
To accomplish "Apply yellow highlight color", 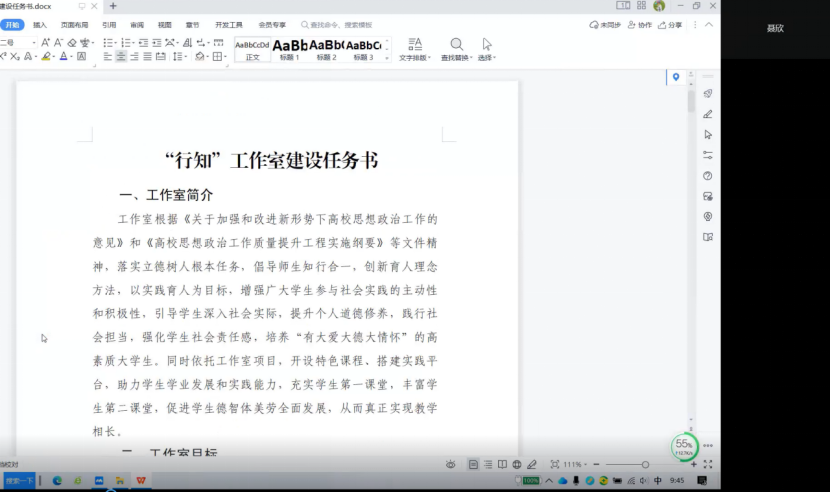I will [x=46, y=56].
